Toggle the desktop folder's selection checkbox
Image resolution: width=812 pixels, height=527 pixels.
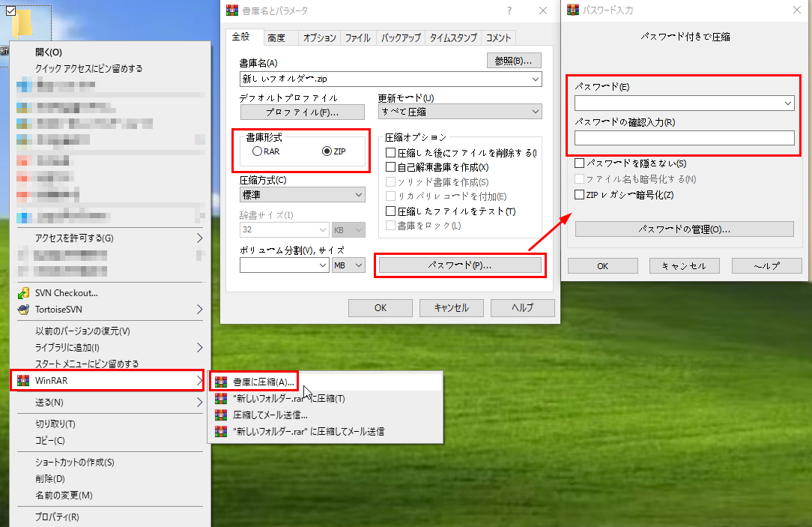[11, 10]
